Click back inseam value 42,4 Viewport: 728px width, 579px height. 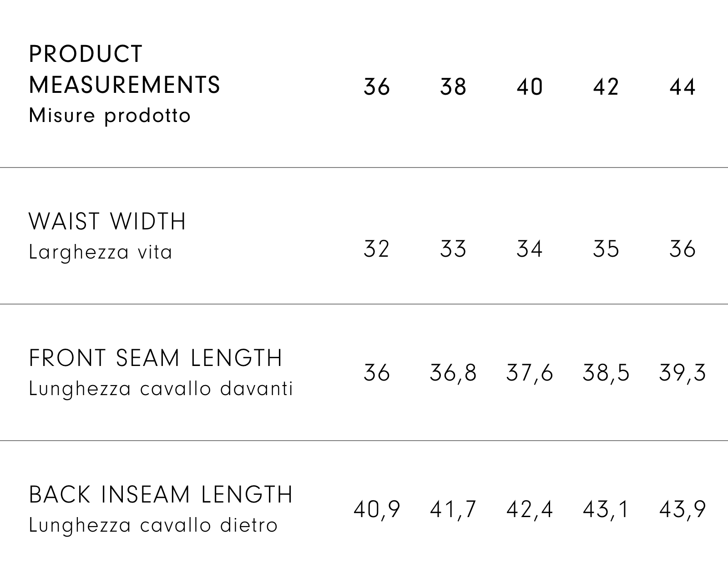530,509
